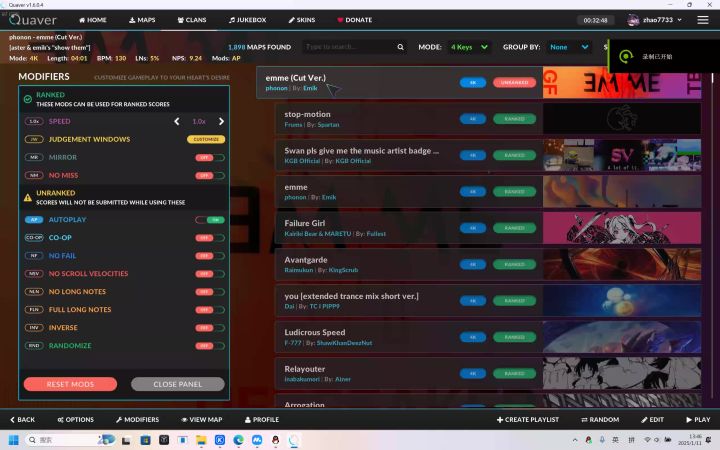Toggle the No Miss modifier switch
Screen dimensions: 720x450
click(x=210, y=175)
